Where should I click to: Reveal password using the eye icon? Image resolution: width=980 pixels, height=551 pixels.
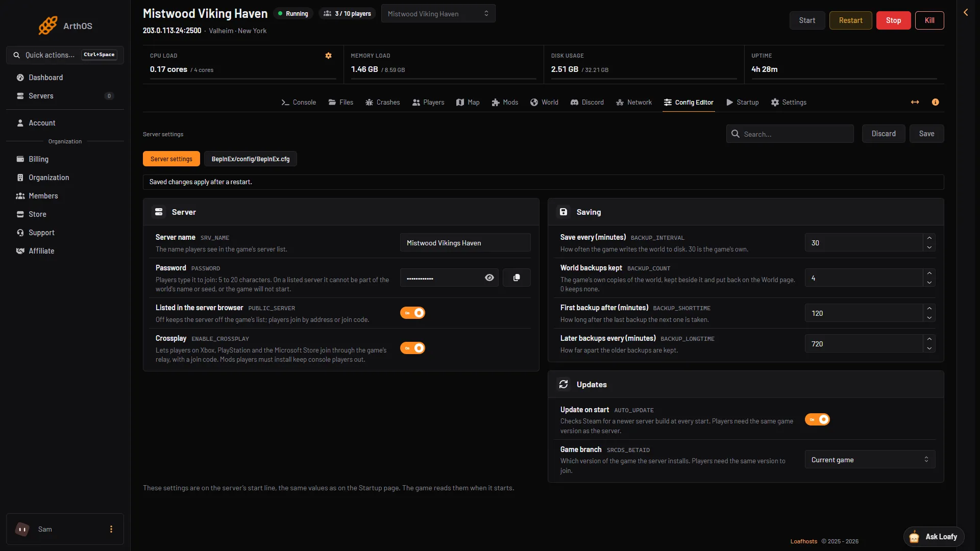point(489,278)
